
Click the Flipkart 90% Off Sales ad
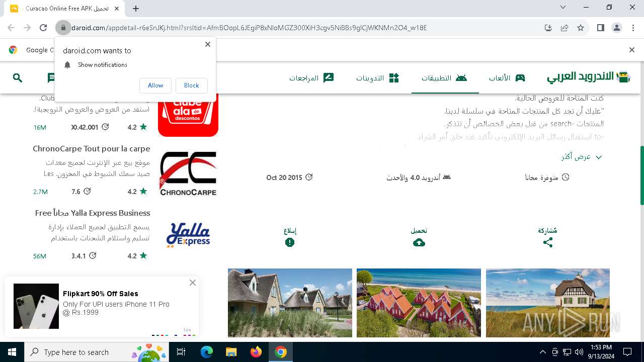pos(102,306)
